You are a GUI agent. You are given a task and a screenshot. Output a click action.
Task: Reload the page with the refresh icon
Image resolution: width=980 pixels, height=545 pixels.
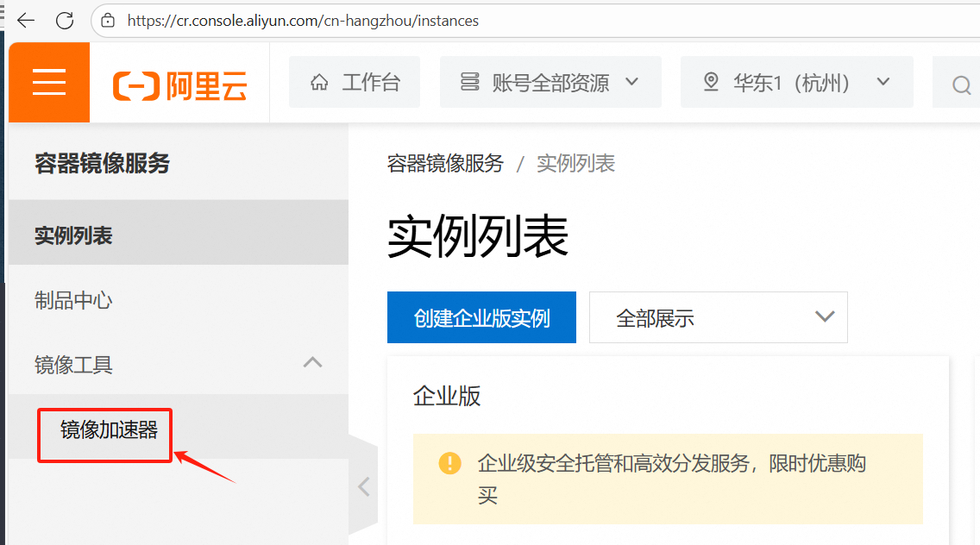coord(65,21)
